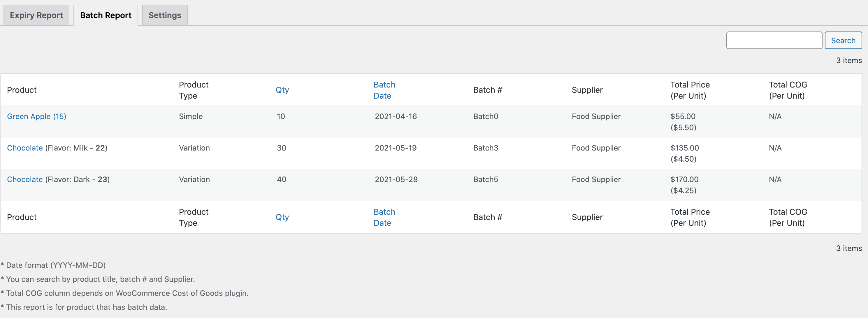The width and height of the screenshot is (868, 318).
Task: Click the Supplier column header
Action: tap(587, 90)
